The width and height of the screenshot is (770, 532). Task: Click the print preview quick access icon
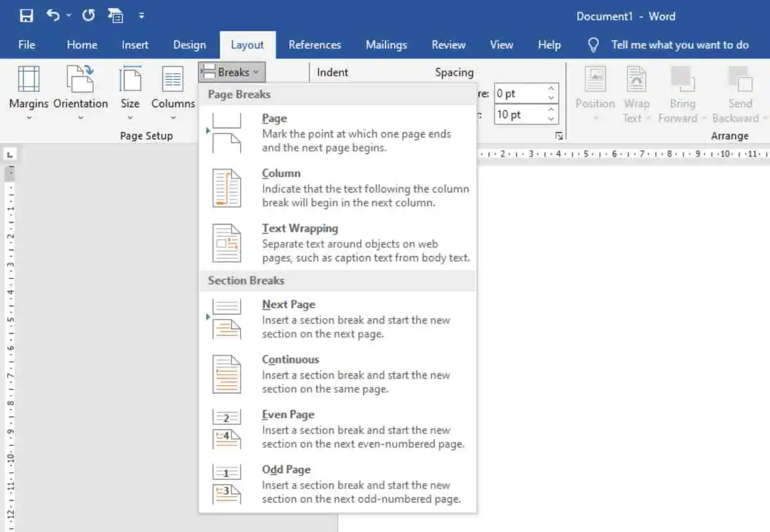point(116,16)
